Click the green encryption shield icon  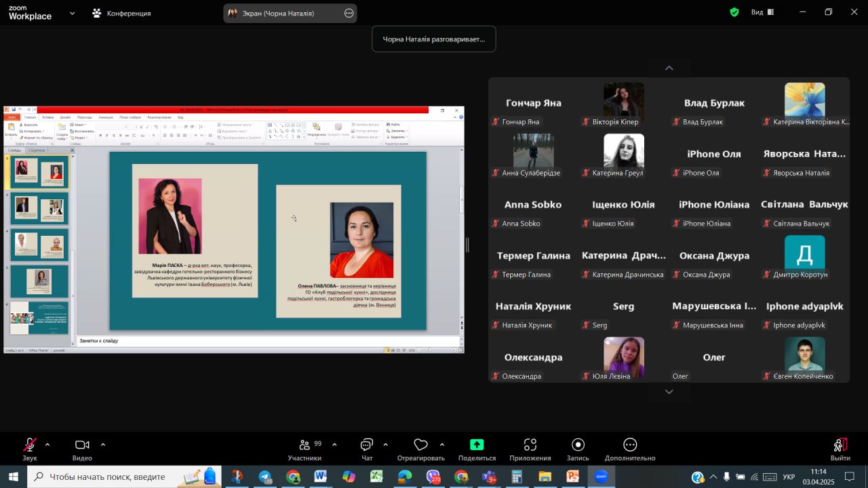pyautogui.click(x=734, y=12)
